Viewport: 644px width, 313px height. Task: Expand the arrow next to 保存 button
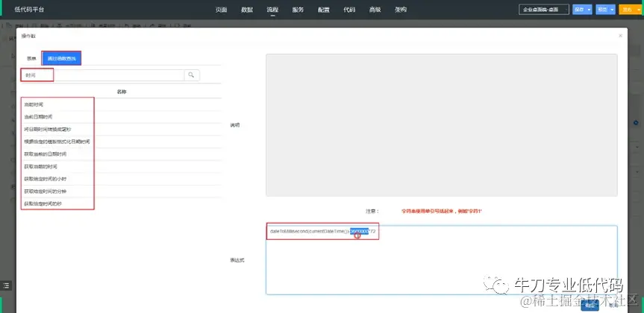(589, 10)
